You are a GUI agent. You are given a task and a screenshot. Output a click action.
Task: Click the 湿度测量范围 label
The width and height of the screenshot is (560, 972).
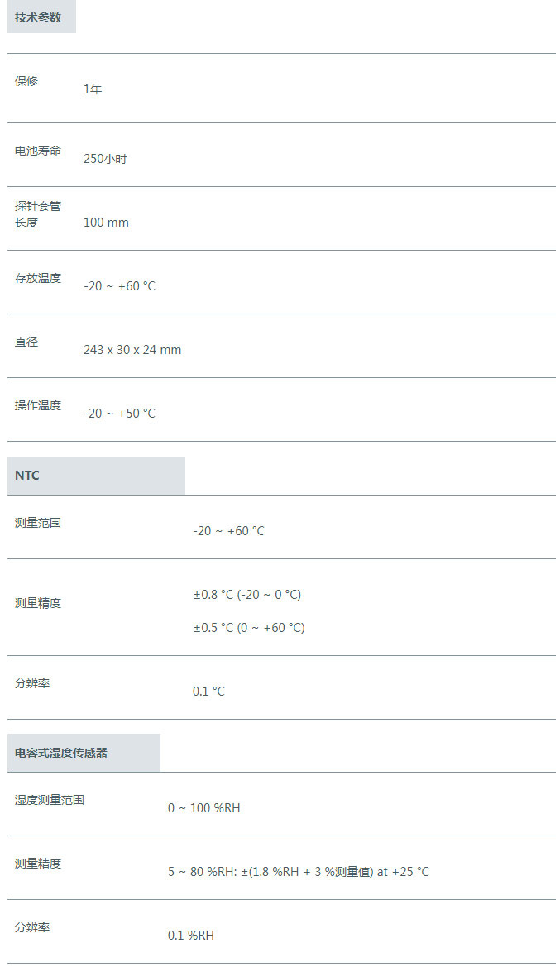click(x=50, y=800)
